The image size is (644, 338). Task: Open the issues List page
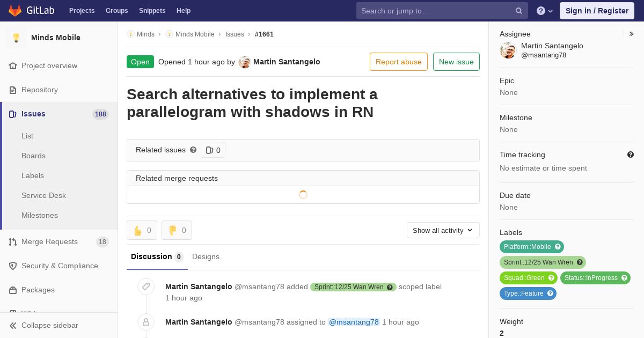[x=27, y=136]
